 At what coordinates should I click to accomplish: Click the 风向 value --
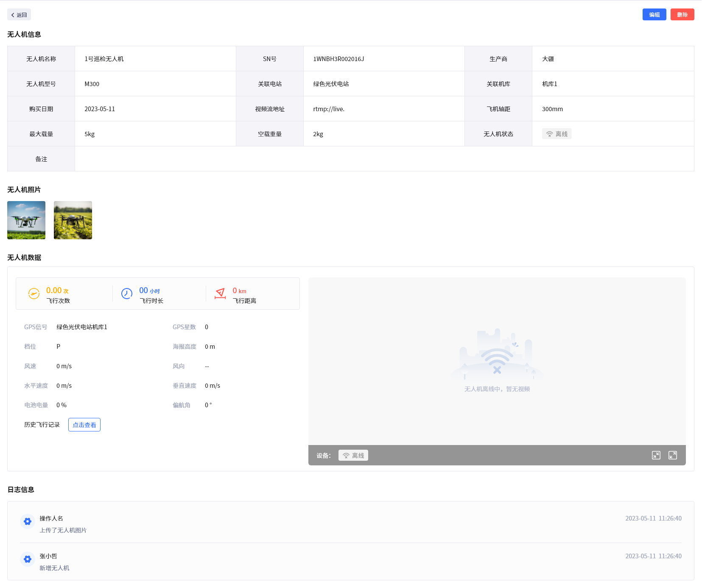(x=207, y=366)
